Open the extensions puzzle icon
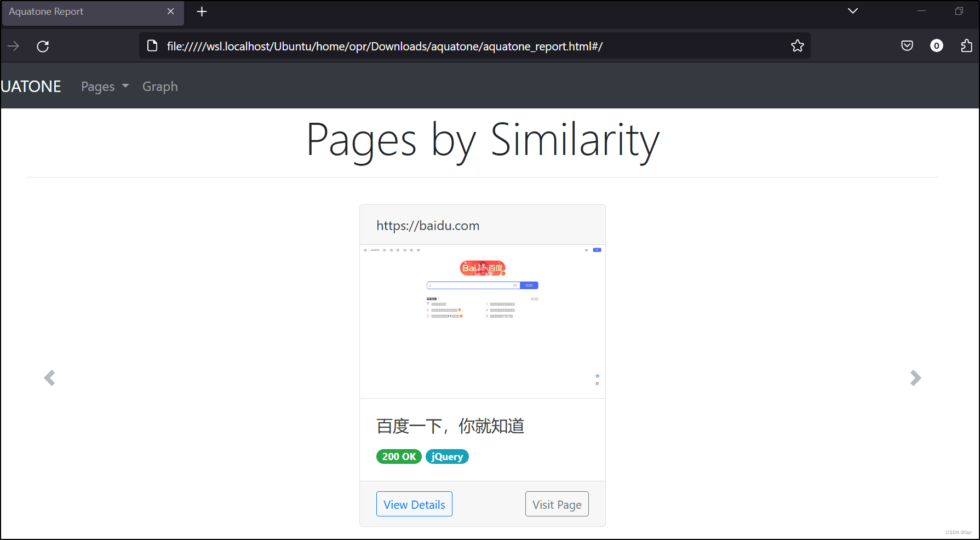Screen dimensions: 980x540 (x=966, y=46)
